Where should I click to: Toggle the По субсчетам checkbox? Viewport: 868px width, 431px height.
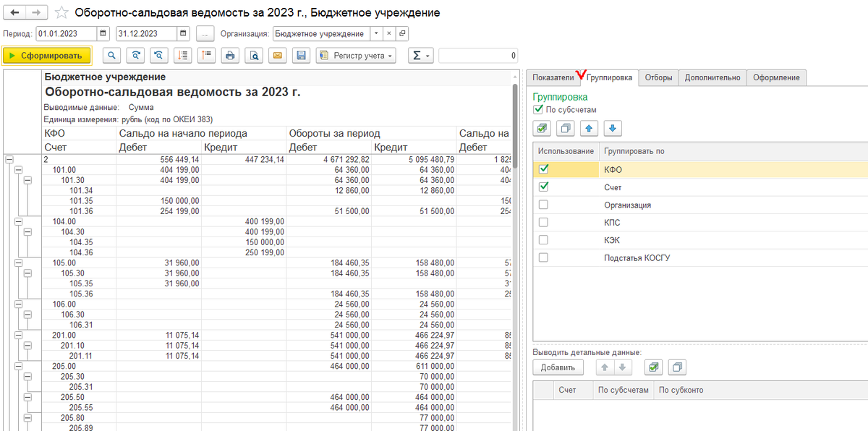click(537, 110)
